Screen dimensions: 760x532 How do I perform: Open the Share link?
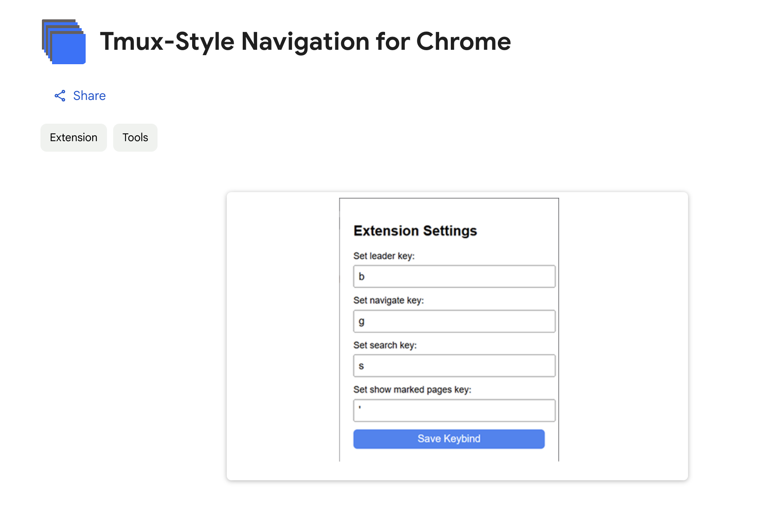click(80, 96)
